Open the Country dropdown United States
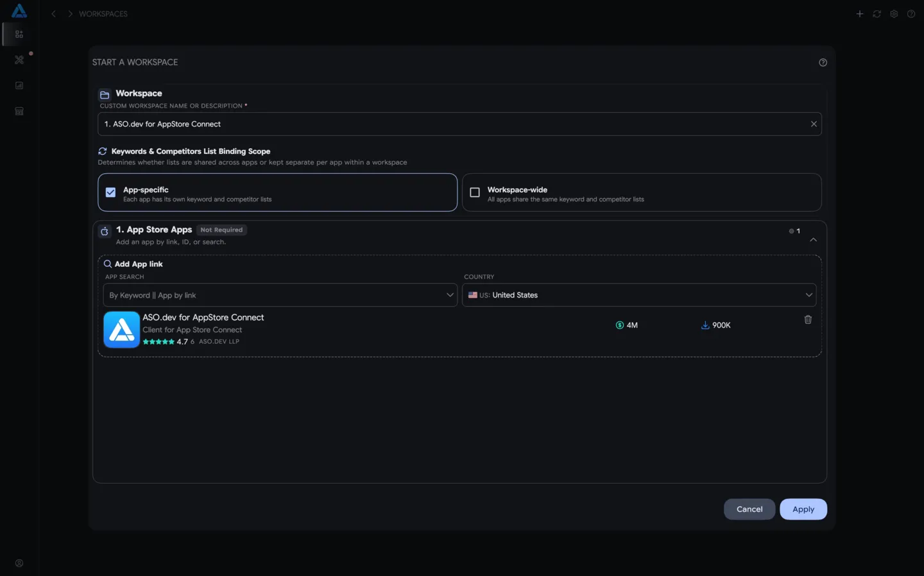This screenshot has width=924, height=576. (639, 295)
